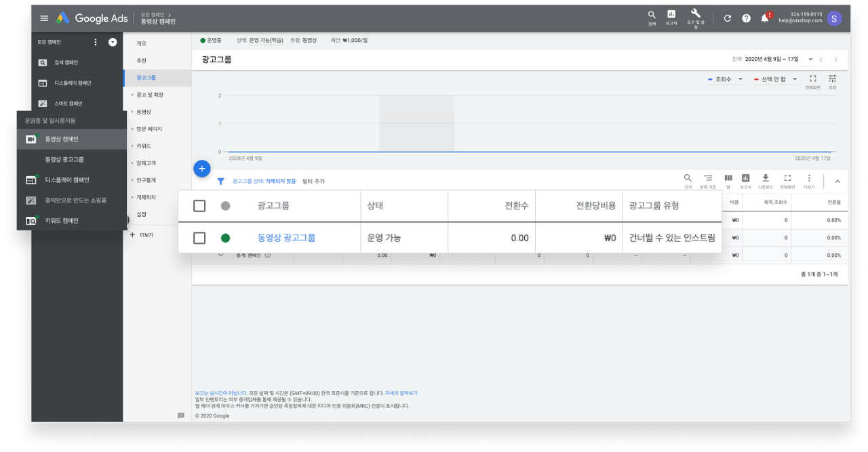868x452 pixels.
Task: Click the blue filter funnel icon
Action: click(x=220, y=182)
